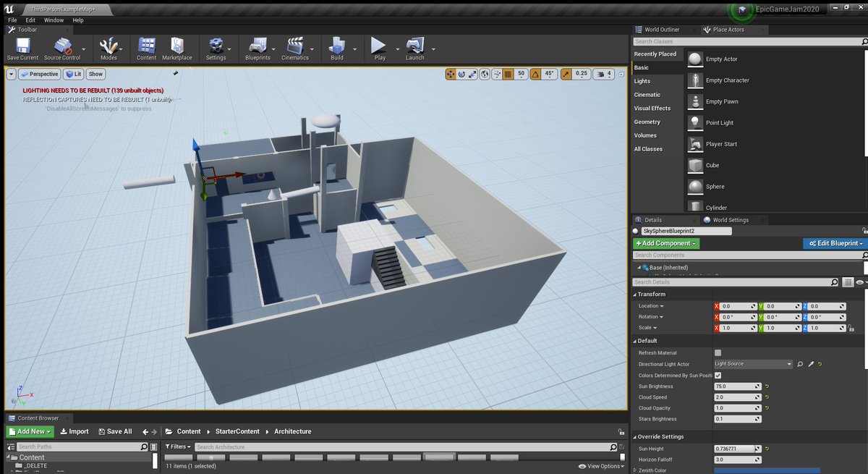The height and width of the screenshot is (474, 868).
Task: Toggle scale snapping icon
Action: (x=566, y=74)
